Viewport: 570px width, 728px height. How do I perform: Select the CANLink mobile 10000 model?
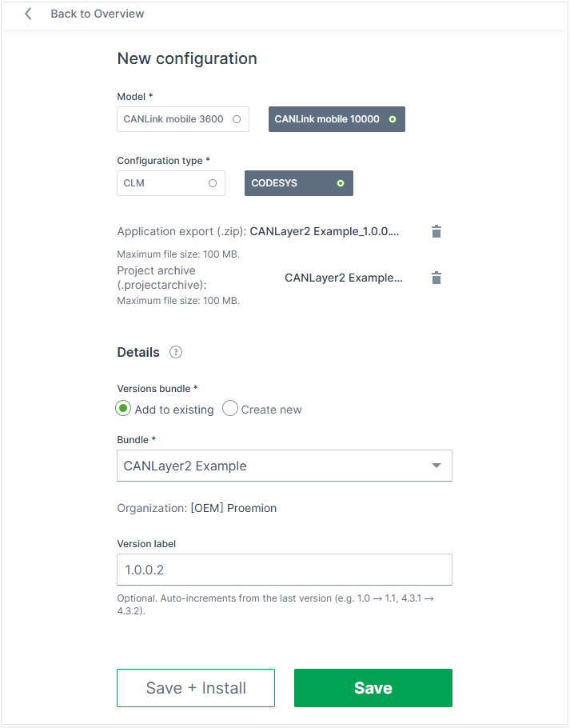click(x=337, y=119)
